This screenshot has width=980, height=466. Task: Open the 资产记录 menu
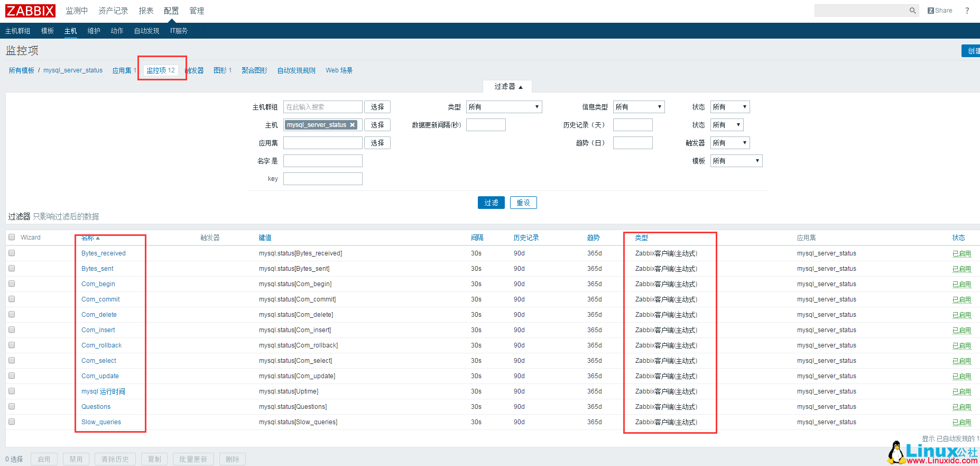click(x=113, y=11)
